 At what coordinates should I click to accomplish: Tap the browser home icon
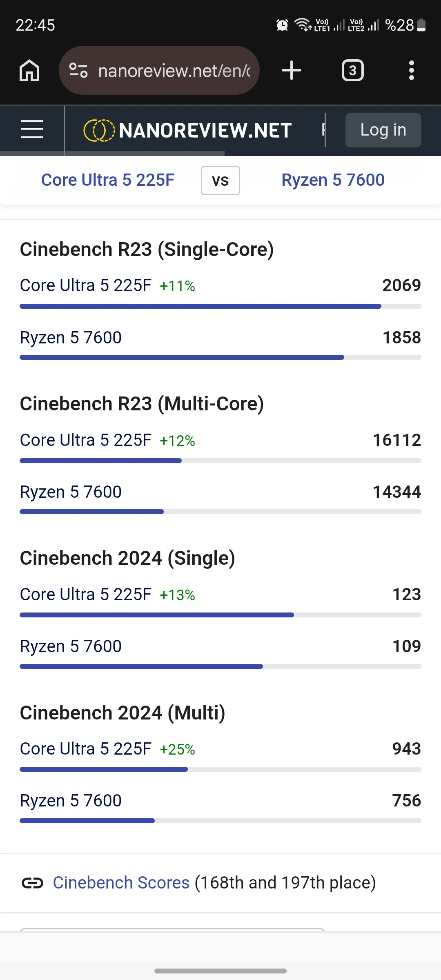tap(29, 71)
